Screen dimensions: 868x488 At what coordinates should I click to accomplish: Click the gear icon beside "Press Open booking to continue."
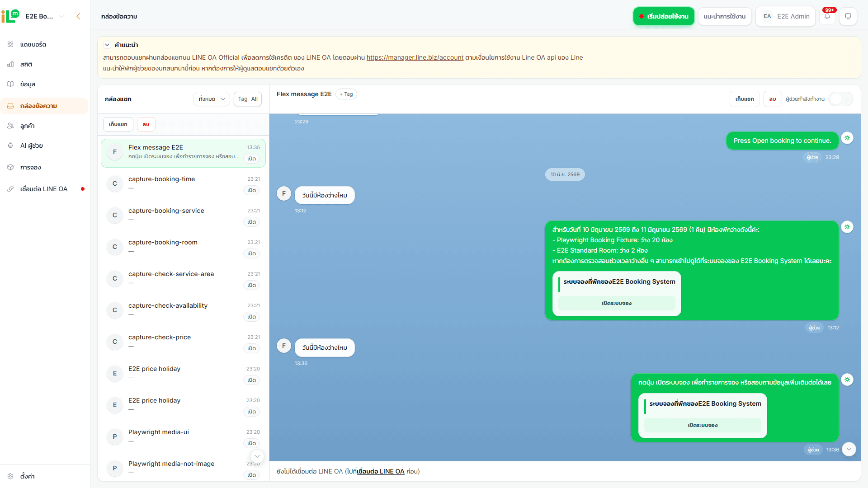847,138
